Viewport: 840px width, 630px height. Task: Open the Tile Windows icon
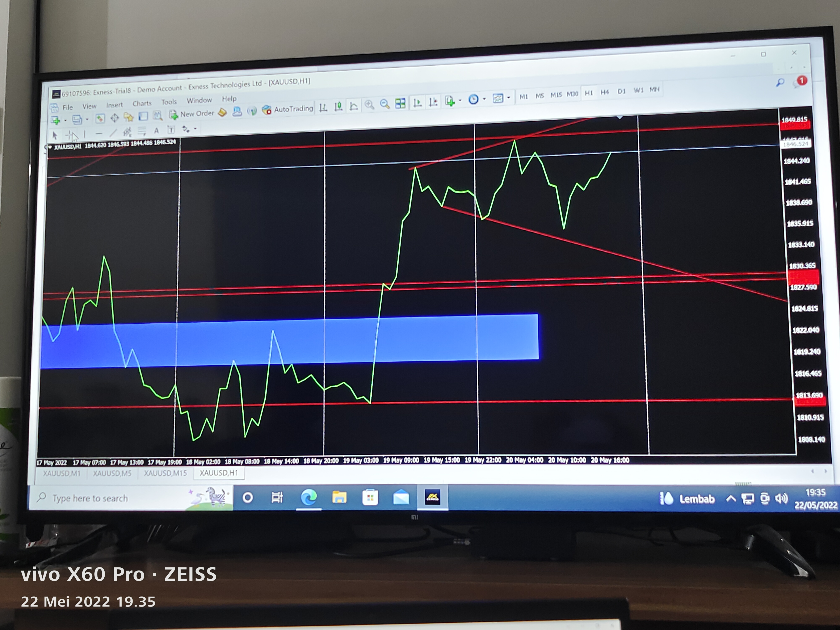(x=400, y=103)
